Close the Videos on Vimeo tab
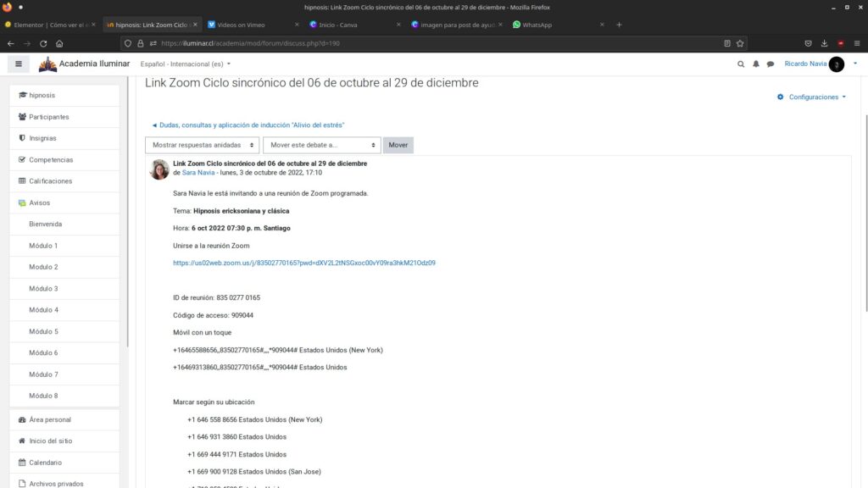The image size is (868, 488). click(x=297, y=25)
